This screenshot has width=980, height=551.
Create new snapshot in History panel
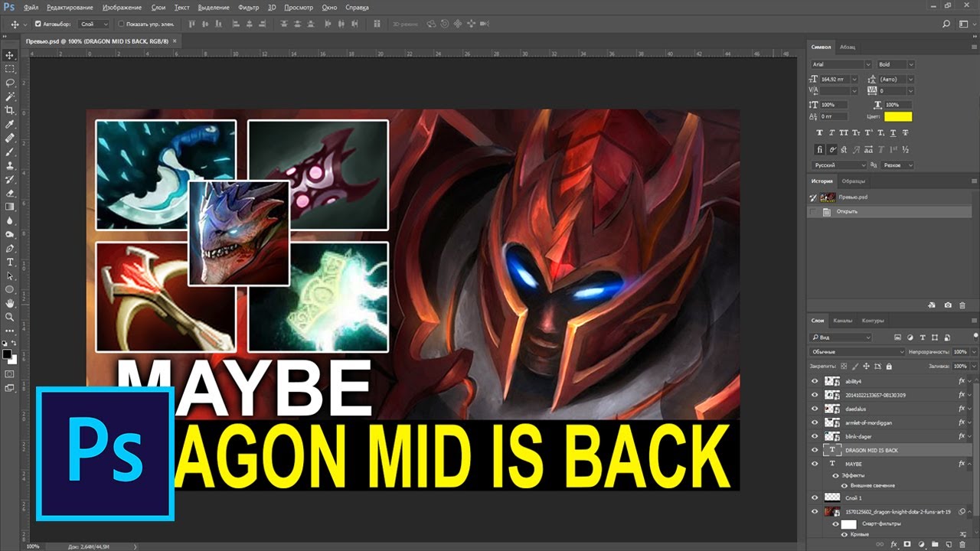949,305
